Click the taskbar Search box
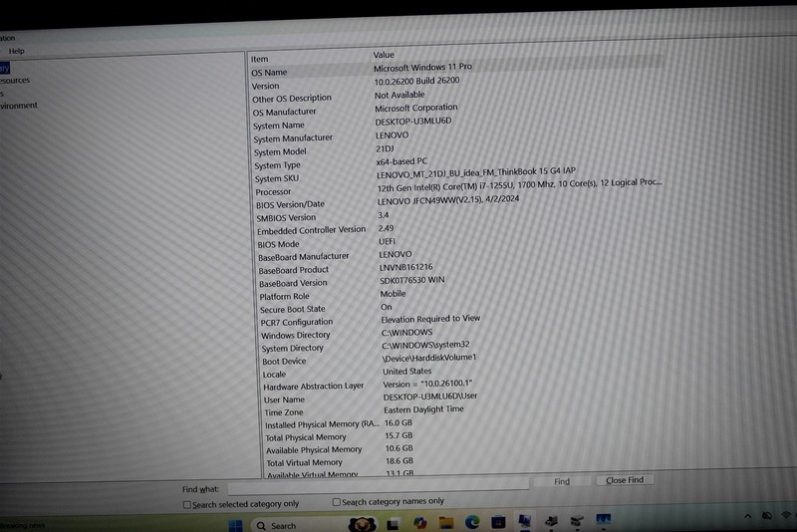The height and width of the screenshot is (532, 797). coord(314,525)
